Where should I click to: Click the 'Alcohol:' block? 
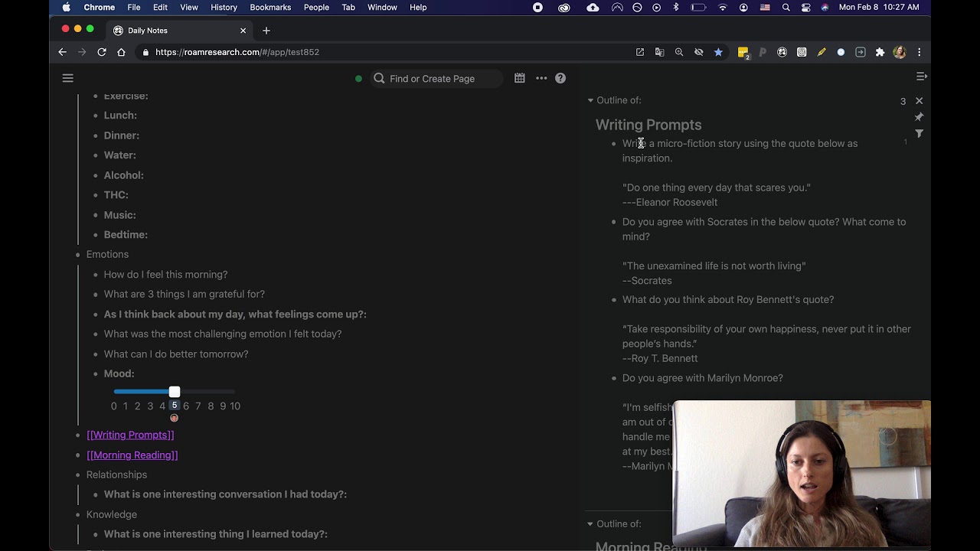pyautogui.click(x=124, y=175)
